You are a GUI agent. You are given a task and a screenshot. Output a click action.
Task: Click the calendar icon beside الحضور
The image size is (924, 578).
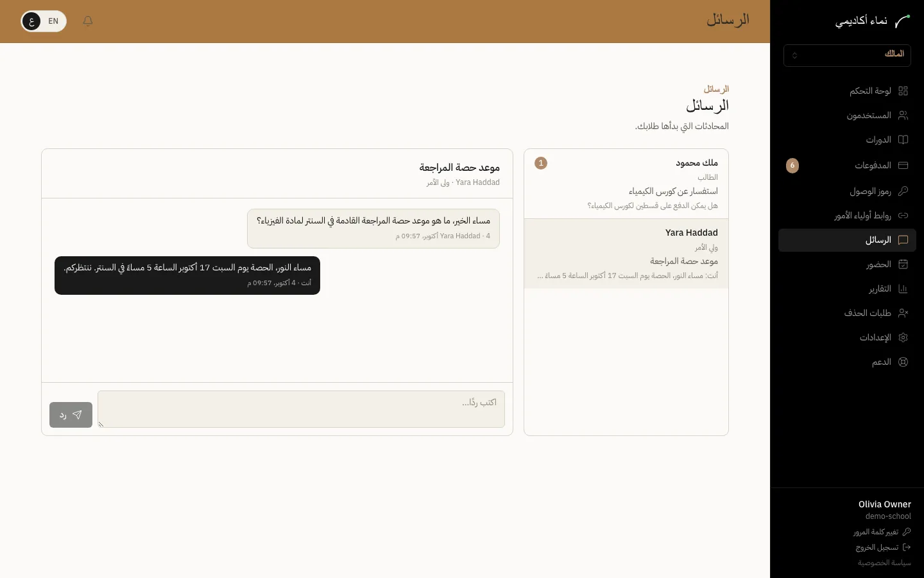point(903,265)
